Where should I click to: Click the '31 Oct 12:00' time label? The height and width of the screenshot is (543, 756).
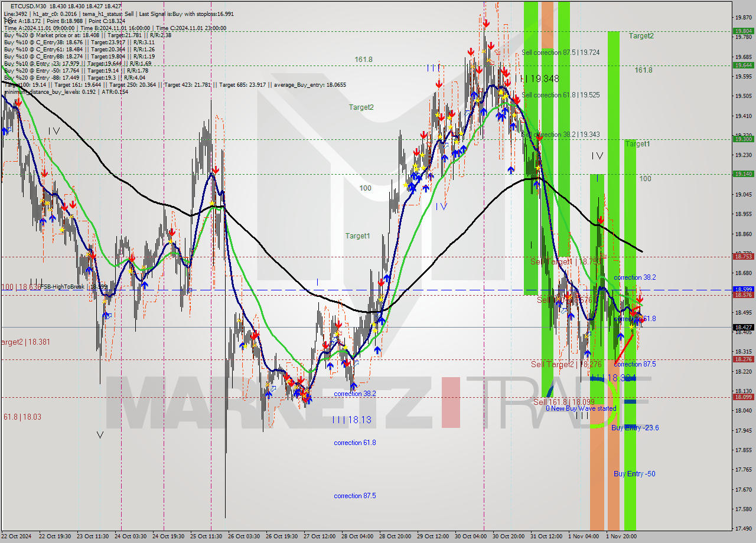pyautogui.click(x=548, y=537)
